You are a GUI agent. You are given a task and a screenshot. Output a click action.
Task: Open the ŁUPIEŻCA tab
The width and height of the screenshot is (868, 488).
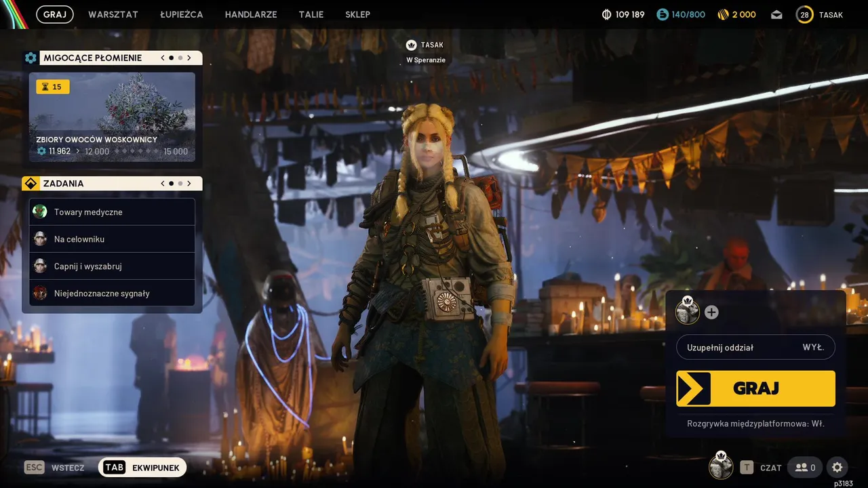182,14
